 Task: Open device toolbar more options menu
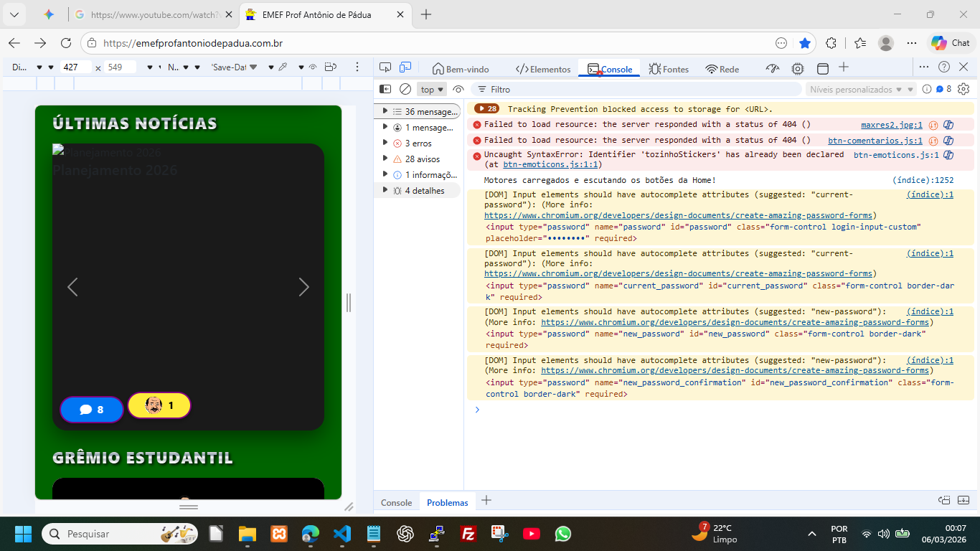pos(357,67)
